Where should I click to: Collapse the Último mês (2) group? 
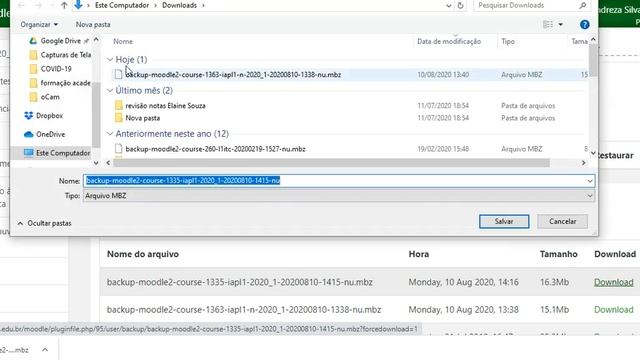pyautogui.click(x=110, y=90)
